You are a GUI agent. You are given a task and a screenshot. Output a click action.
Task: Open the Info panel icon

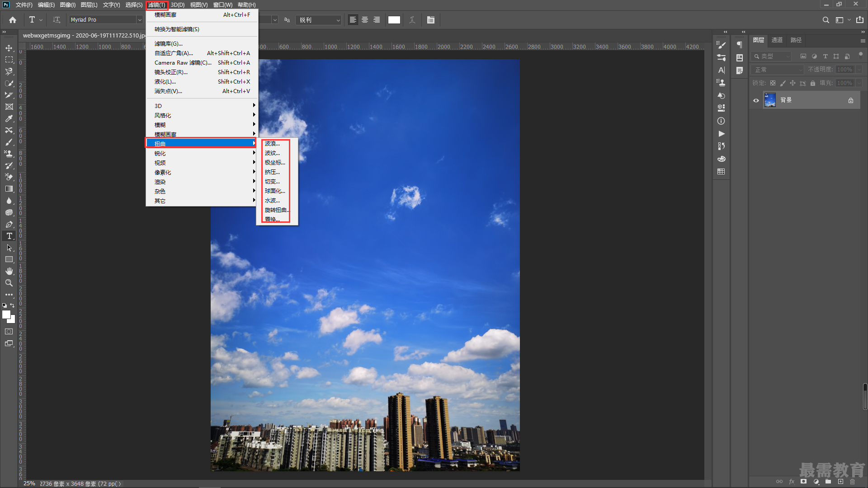(x=722, y=121)
